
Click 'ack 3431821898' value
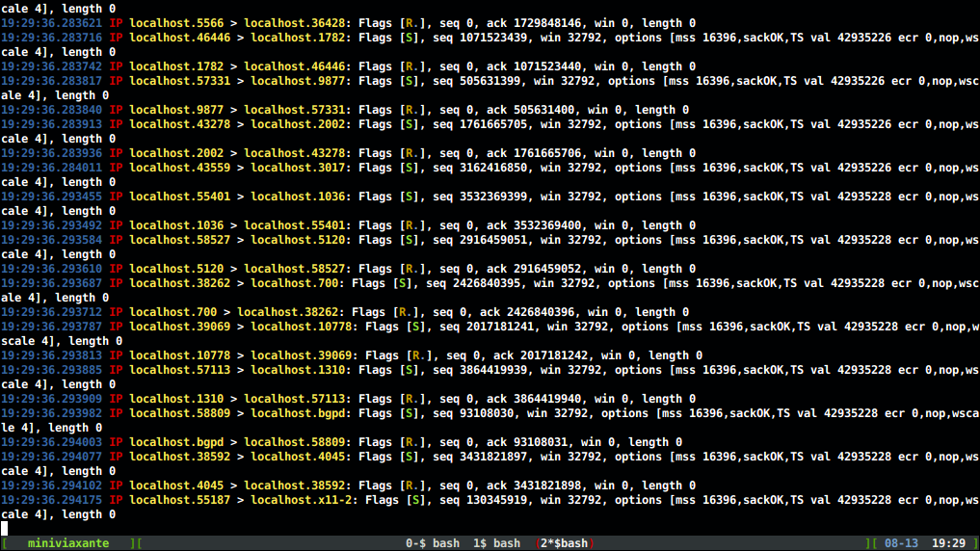534,485
